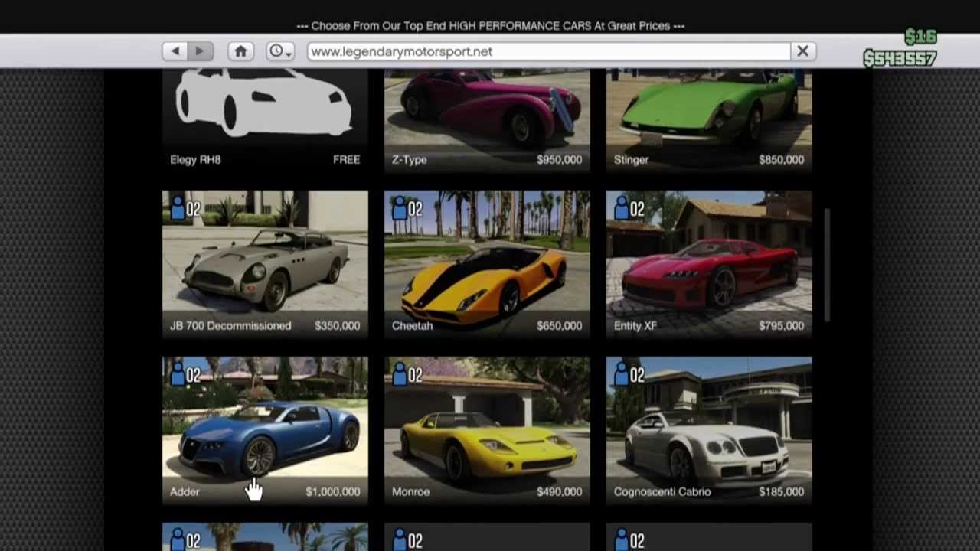Click the $490,000 Monroe price
Image resolution: width=980 pixels, height=551 pixels.
pos(559,492)
